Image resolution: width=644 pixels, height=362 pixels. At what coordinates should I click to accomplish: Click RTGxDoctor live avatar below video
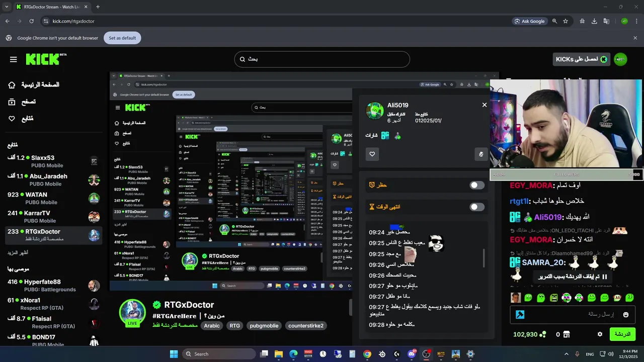(x=132, y=312)
